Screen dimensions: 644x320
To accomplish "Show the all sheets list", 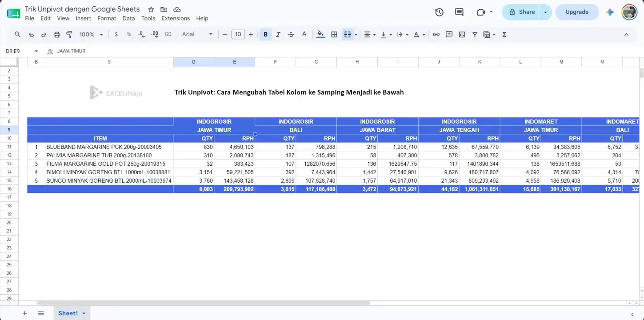I will coord(41,313).
